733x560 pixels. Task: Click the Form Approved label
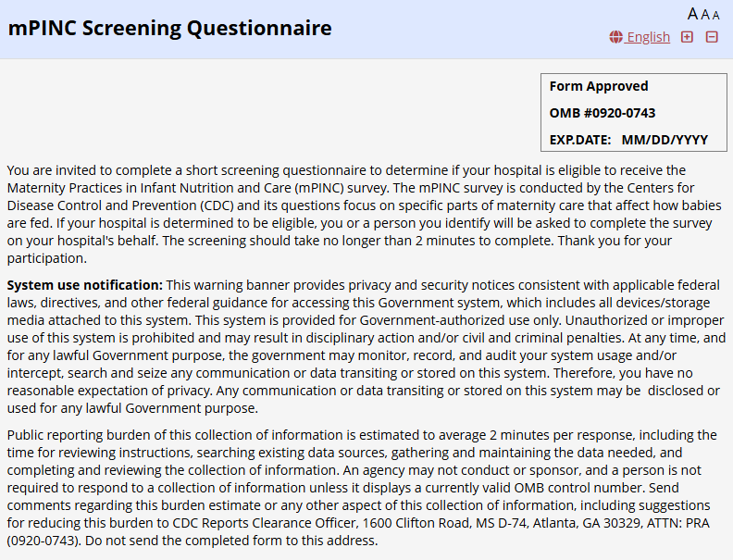pos(599,86)
